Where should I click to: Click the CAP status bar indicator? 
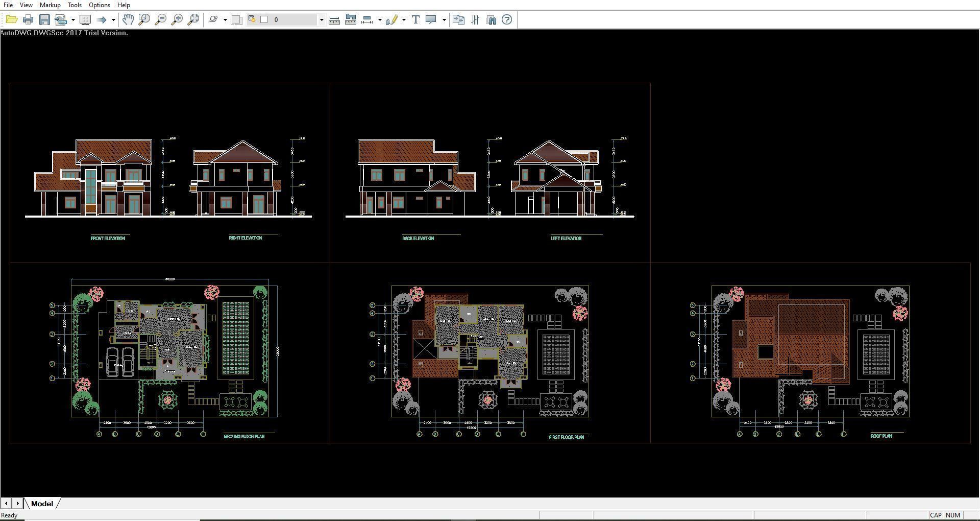click(x=936, y=515)
